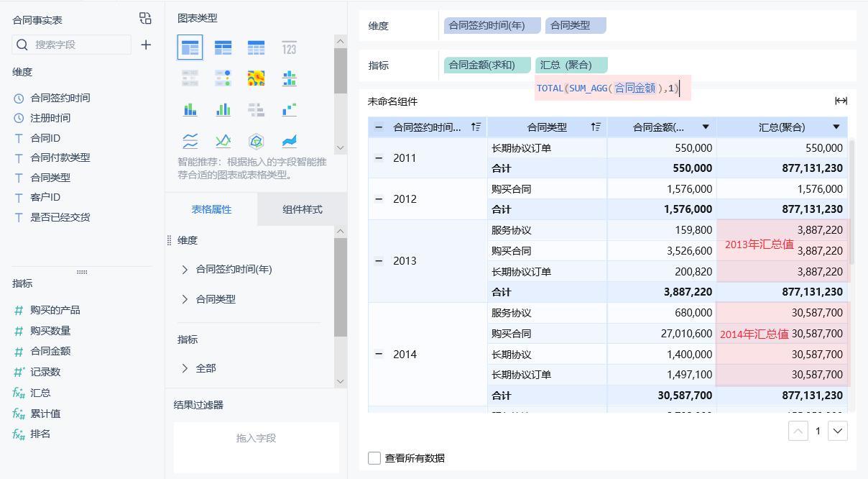868x479 pixels.
Task: Click the adaptive column width icon
Action: [841, 101]
